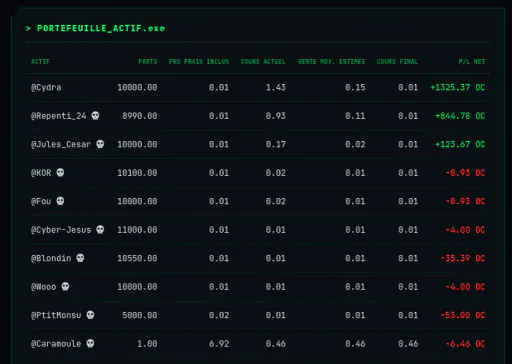The width and height of the screenshot is (512, 364).
Task: Click the skull icon next to @Wooo
Action: tap(65, 287)
